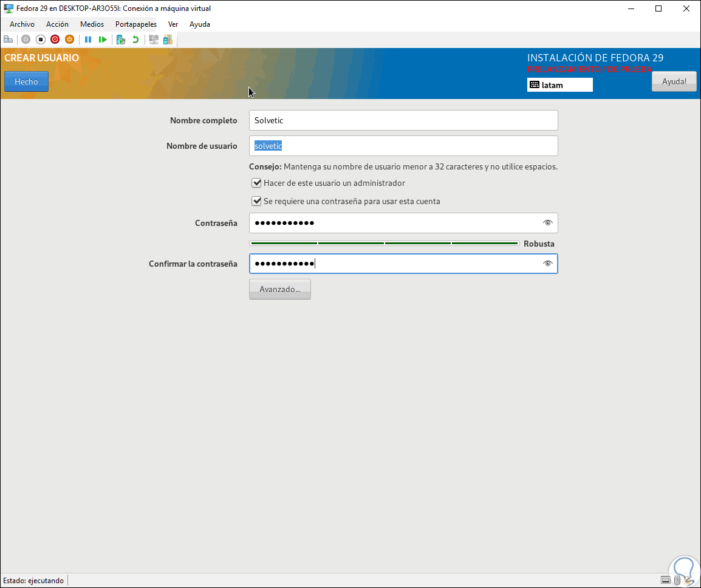Click the grey Start power icon
The height and width of the screenshot is (588, 701).
(x=26, y=39)
